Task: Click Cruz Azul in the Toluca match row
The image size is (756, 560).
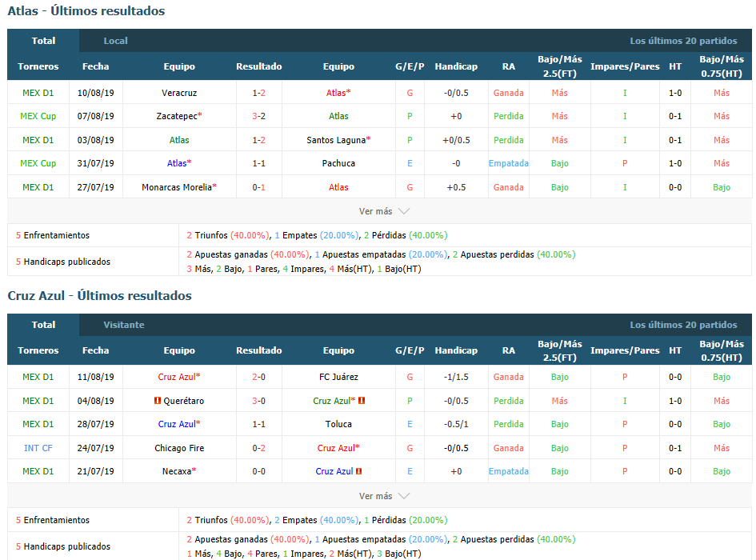Action: pyautogui.click(x=177, y=424)
